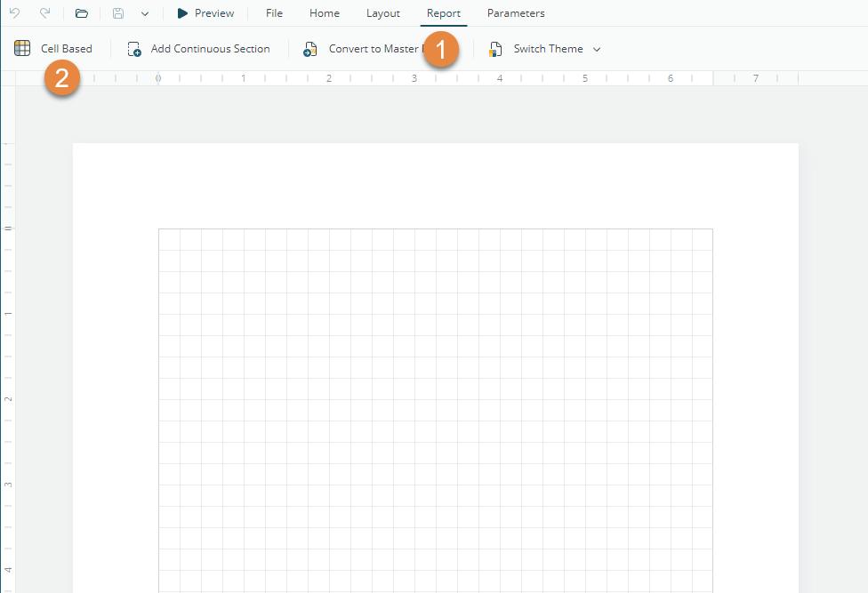
Task: Switch to the Home tab
Action: tap(325, 13)
